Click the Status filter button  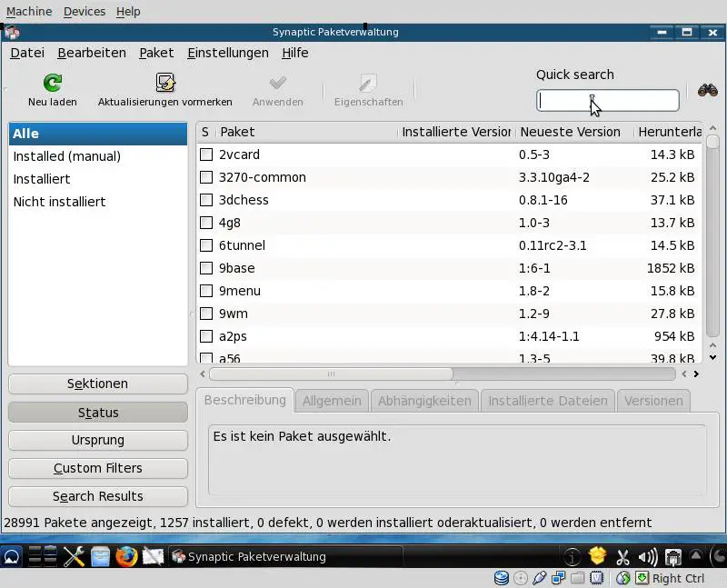pyautogui.click(x=98, y=413)
